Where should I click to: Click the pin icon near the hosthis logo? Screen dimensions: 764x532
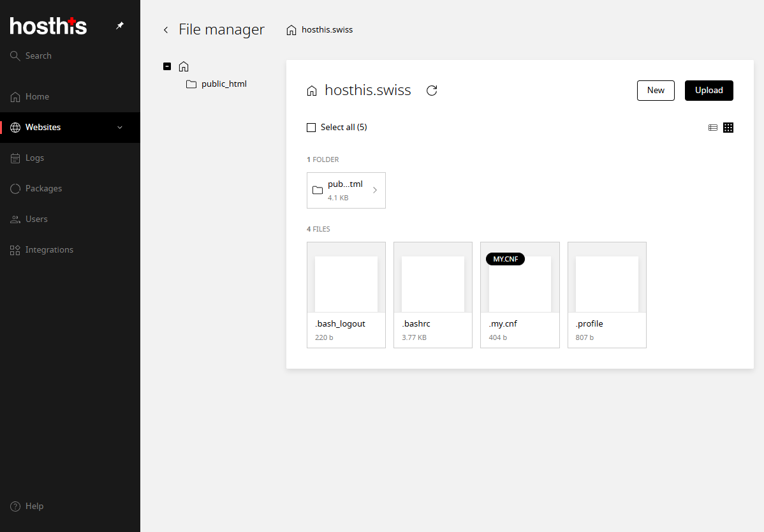119,26
